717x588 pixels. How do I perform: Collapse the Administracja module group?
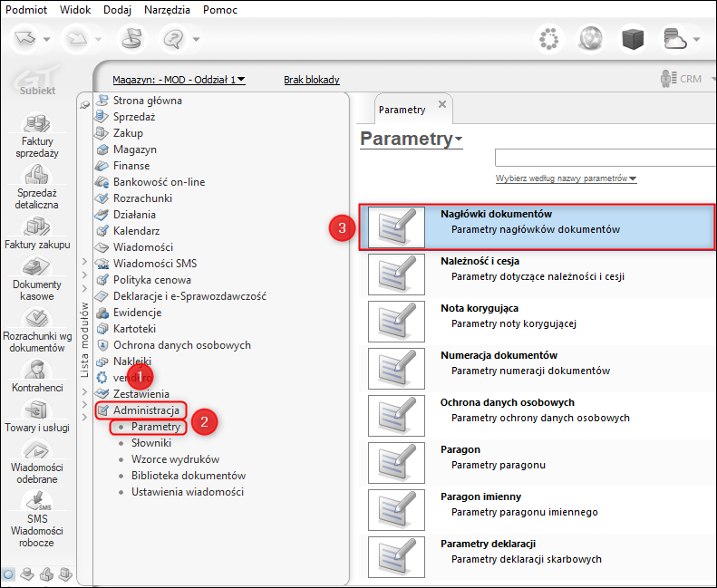140,410
